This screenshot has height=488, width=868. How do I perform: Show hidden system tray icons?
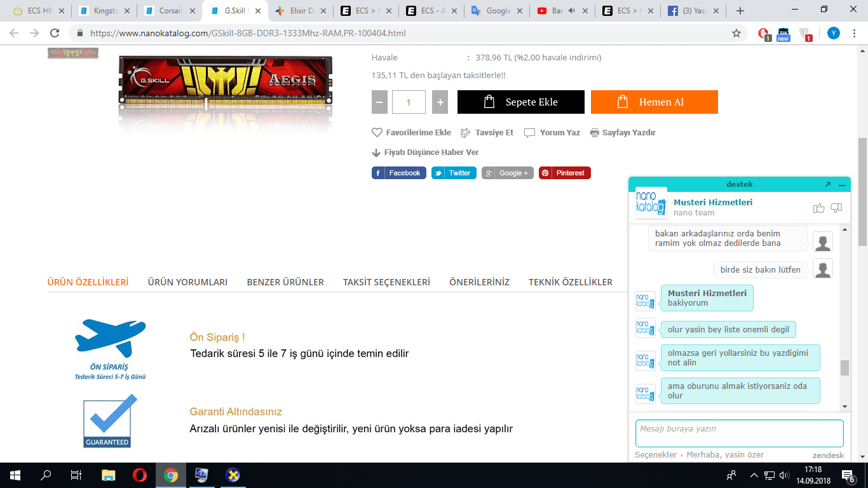point(754,475)
